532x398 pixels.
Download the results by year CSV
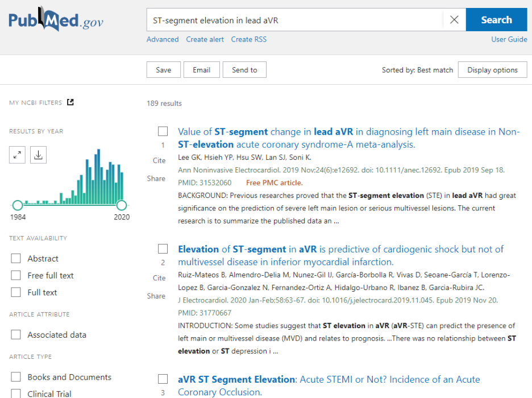pyautogui.click(x=38, y=155)
